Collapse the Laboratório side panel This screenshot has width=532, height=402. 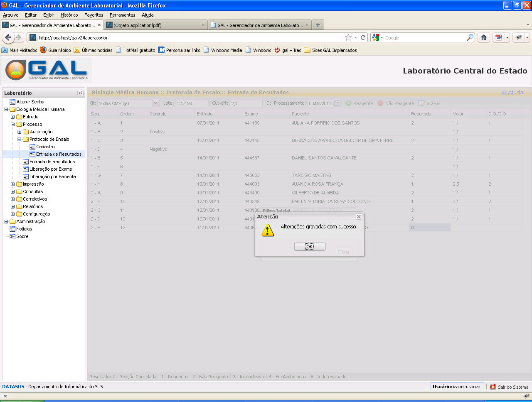pyautogui.click(x=80, y=93)
